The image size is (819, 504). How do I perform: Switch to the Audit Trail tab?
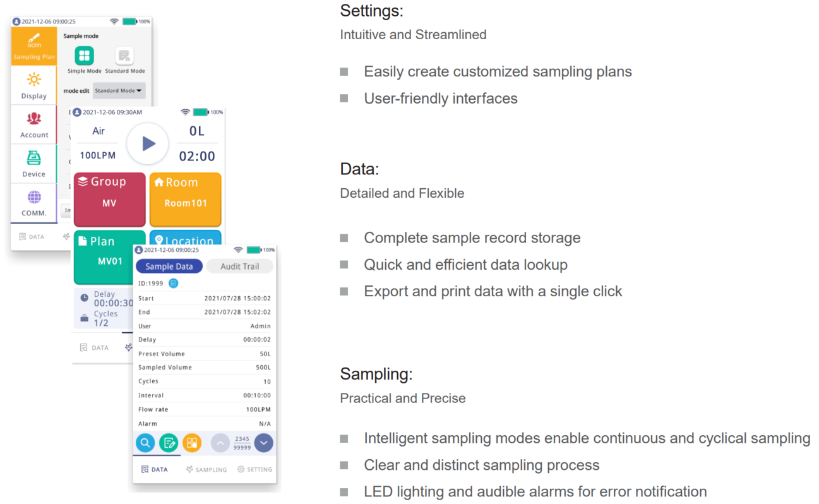click(x=239, y=266)
